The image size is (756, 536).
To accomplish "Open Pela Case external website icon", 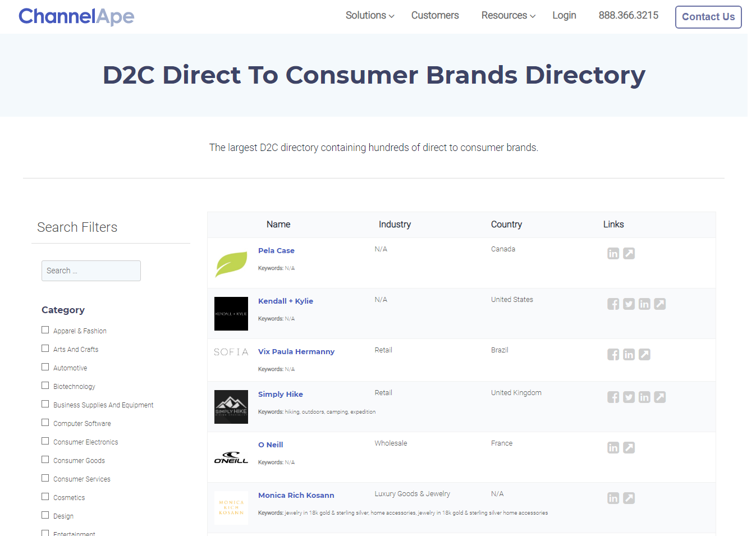I will click(629, 254).
